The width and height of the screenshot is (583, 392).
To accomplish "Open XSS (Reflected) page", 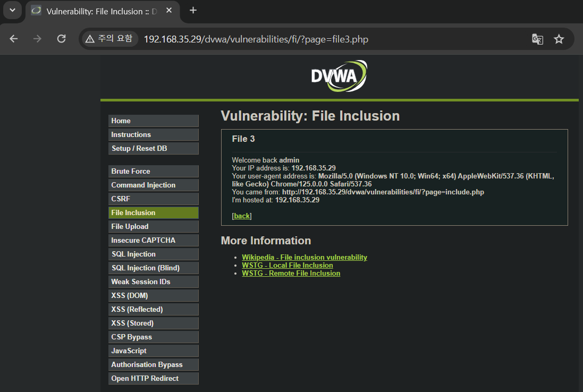I will [x=153, y=309].
